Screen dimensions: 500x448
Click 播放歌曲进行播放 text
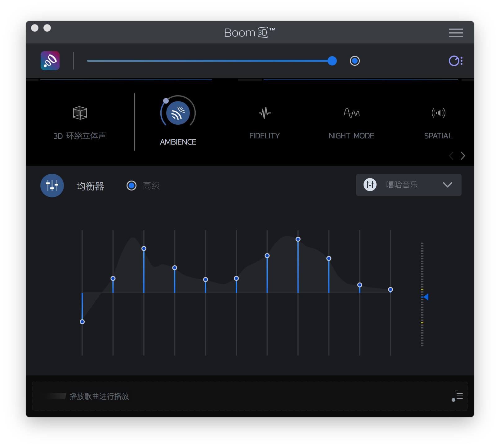tap(99, 396)
